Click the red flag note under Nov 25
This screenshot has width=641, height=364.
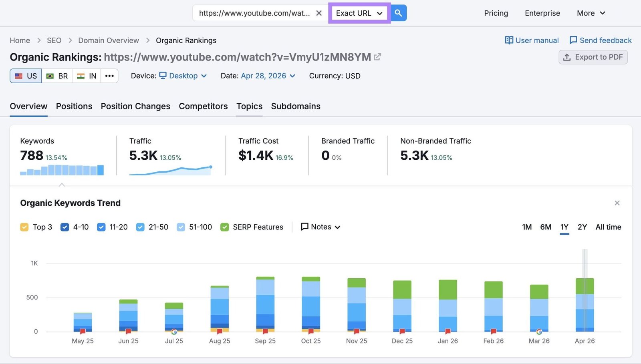tap(357, 332)
